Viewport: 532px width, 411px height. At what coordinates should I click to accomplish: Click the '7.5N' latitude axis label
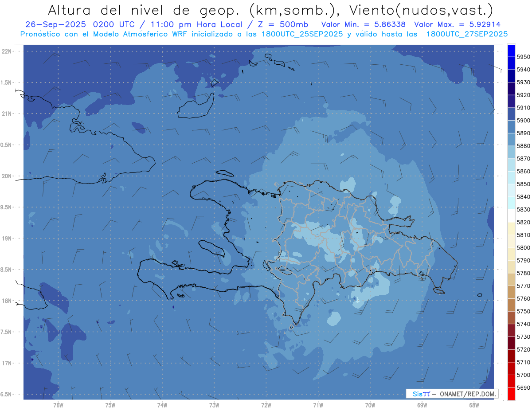[x=7, y=332]
